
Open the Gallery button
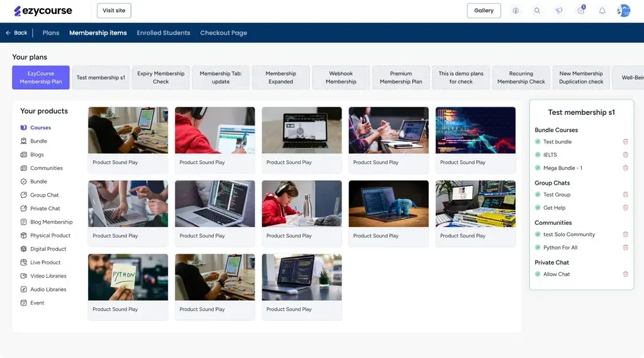click(x=484, y=11)
